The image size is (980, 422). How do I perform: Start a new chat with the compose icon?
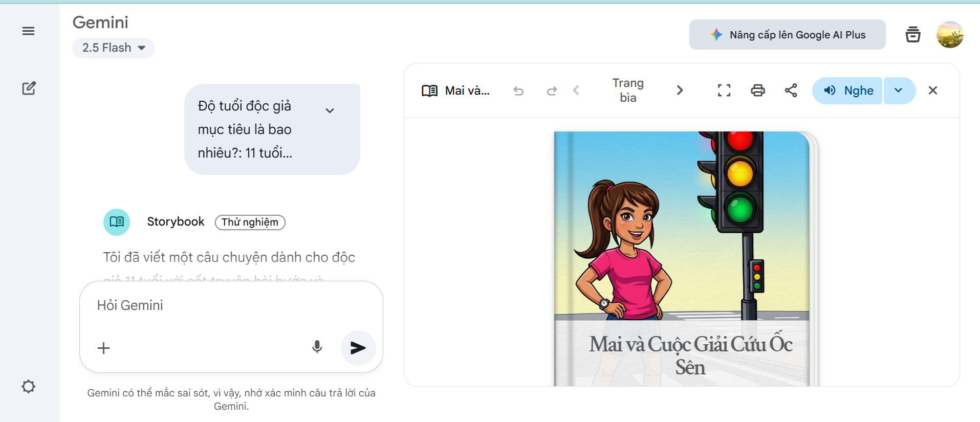point(29,88)
